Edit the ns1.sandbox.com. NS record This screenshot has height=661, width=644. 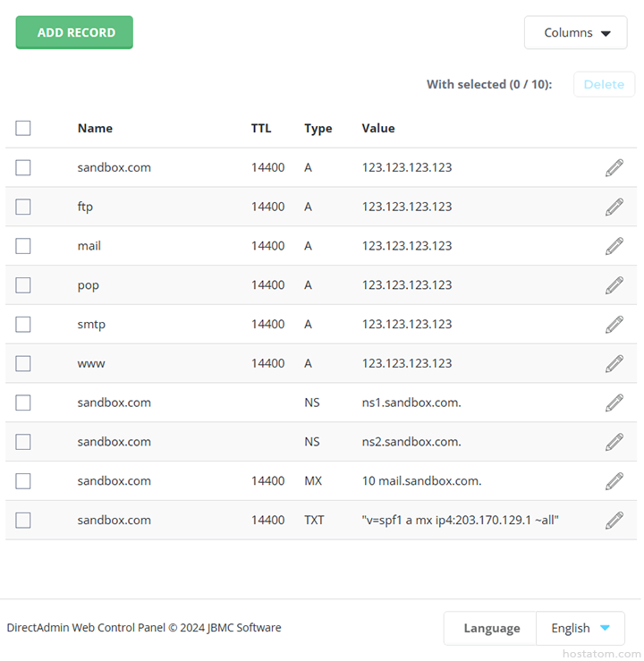coord(614,403)
